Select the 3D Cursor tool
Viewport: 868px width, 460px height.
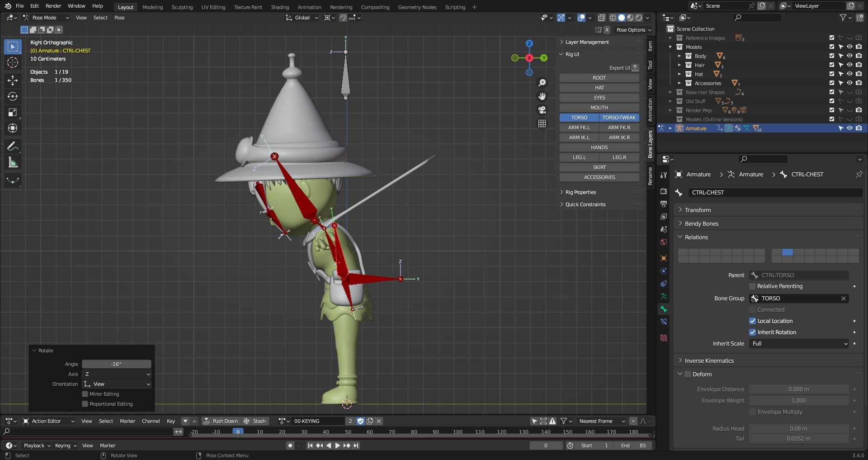pyautogui.click(x=13, y=62)
